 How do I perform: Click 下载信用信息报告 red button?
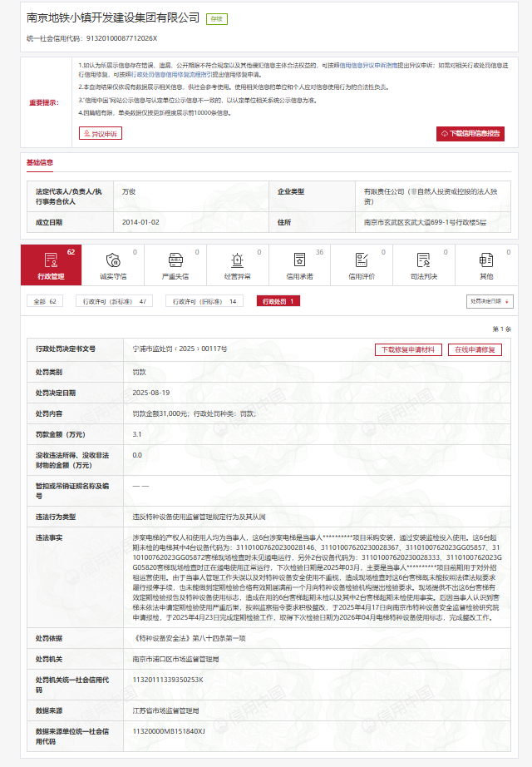[470, 134]
